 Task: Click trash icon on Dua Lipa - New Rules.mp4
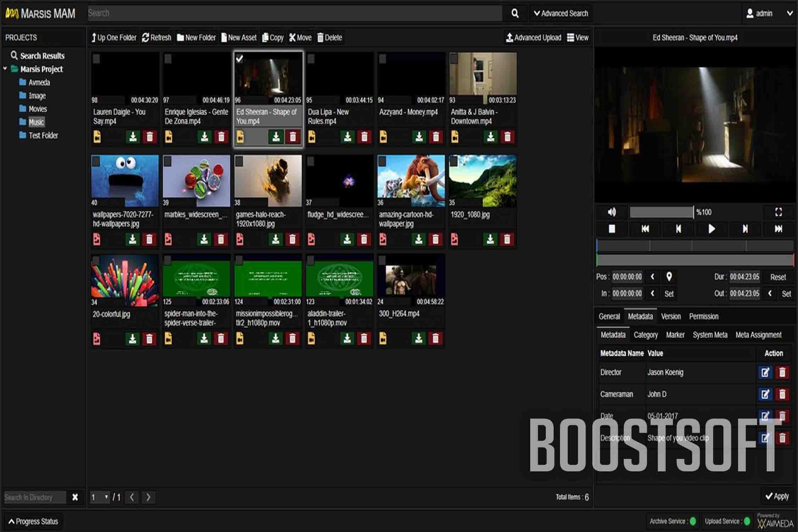point(364,137)
